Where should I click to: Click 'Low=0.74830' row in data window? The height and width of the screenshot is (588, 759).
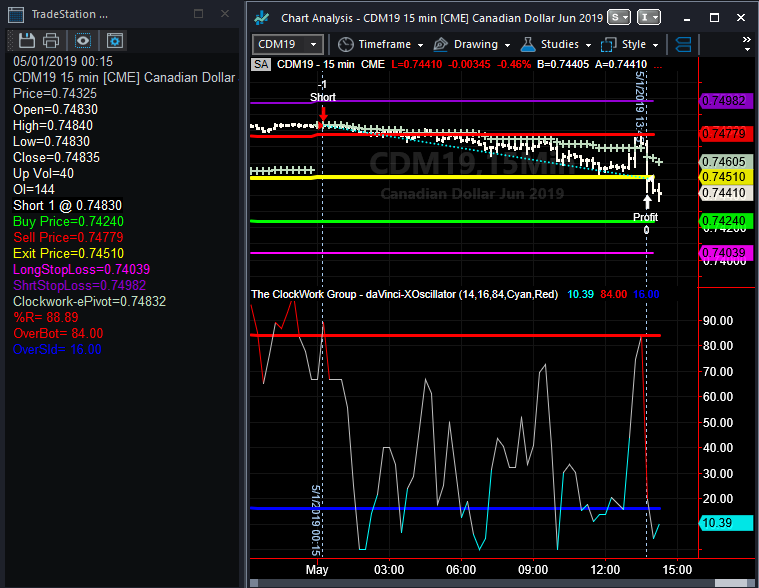click(x=51, y=141)
